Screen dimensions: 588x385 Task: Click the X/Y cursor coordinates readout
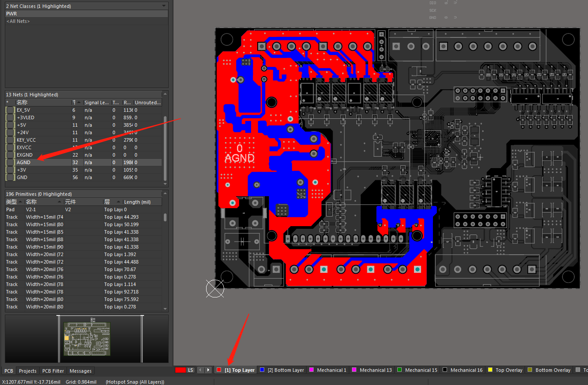[x=32, y=381]
